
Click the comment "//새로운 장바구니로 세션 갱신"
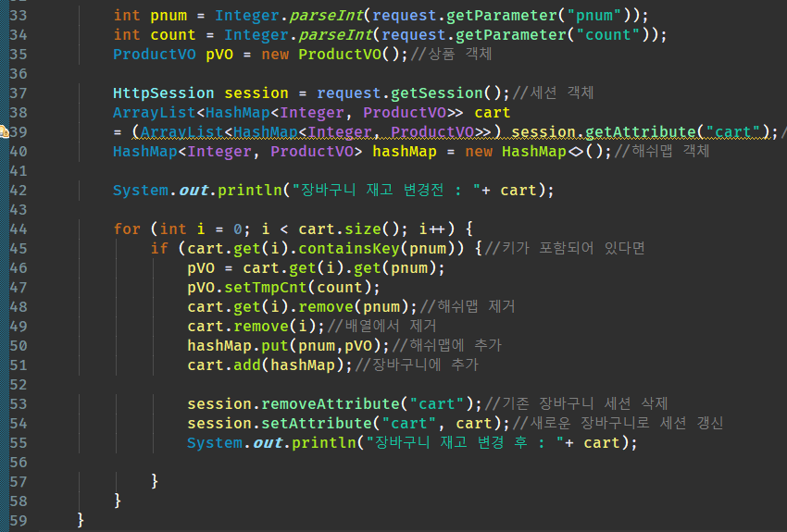(618, 423)
